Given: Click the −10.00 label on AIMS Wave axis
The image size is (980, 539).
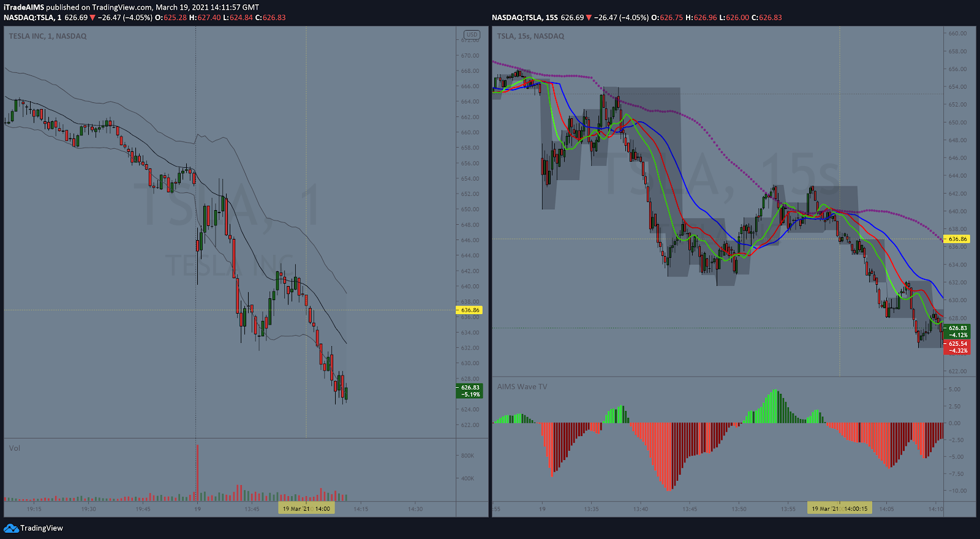Looking at the screenshot, I should (957, 491).
